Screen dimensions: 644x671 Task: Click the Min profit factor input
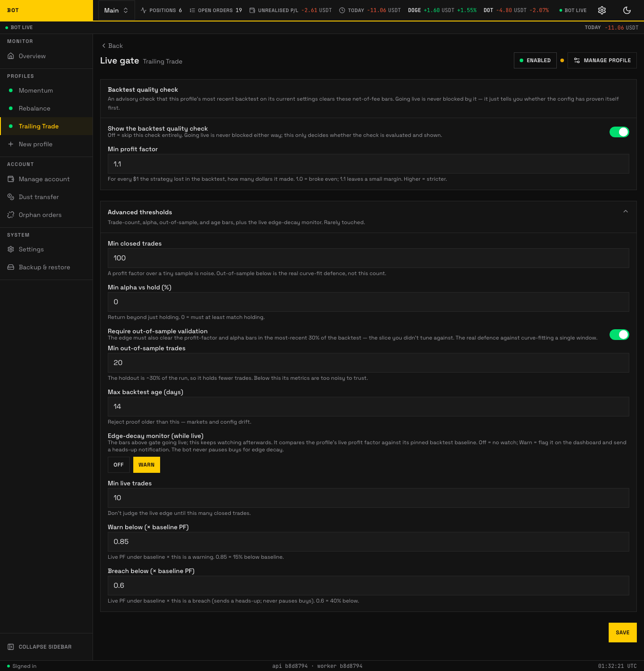(x=369, y=164)
